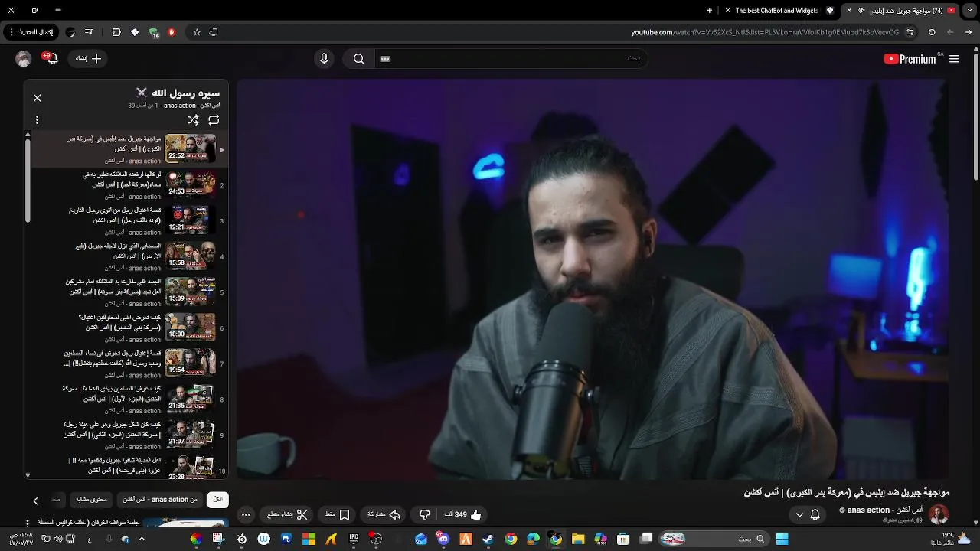Image resolution: width=980 pixels, height=551 pixels.
Task: Open the anas action channel avatar
Action: coord(939,514)
